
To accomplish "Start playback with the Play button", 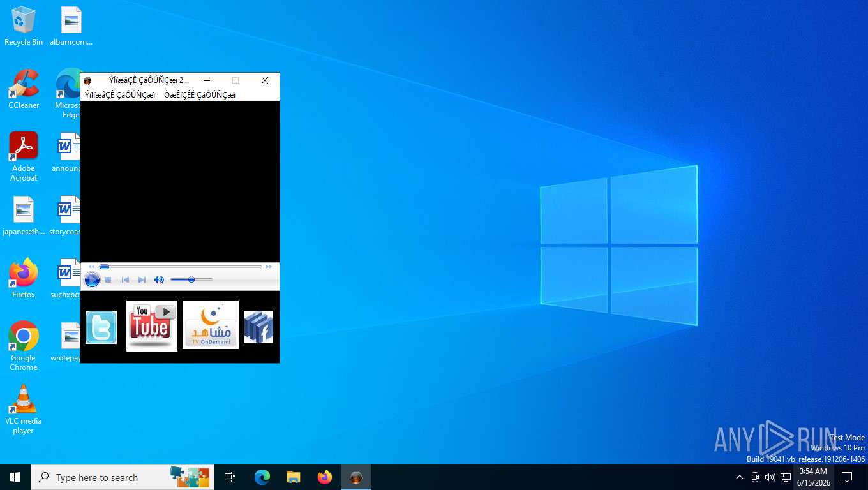I will point(92,279).
